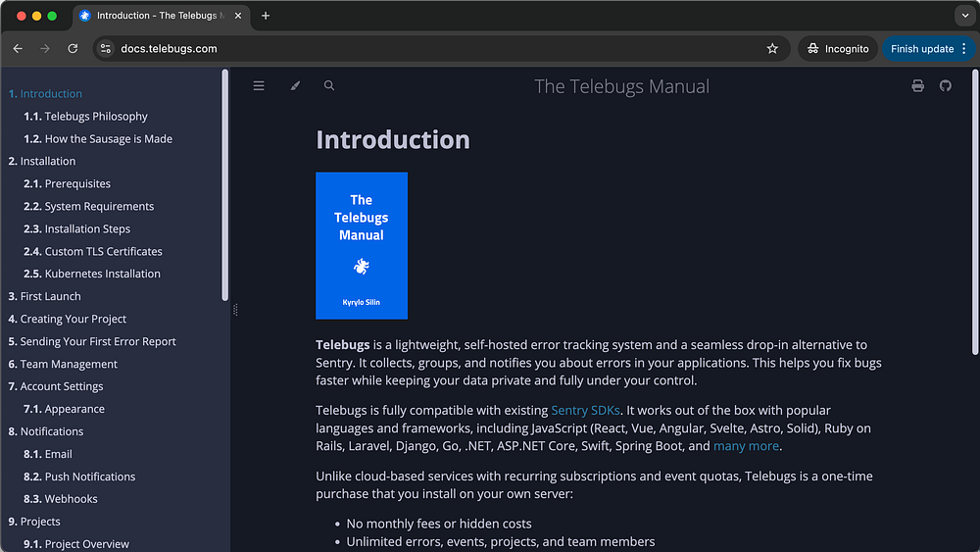Follow the 'many more' link
Screen dimensions: 980x552
[746, 446]
